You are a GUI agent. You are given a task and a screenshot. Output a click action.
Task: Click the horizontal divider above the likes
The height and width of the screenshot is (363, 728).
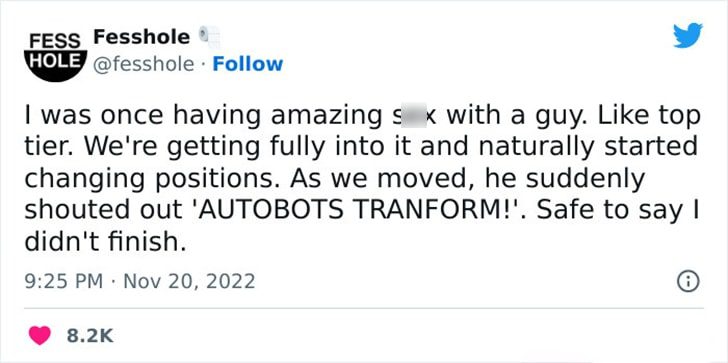[364, 308]
